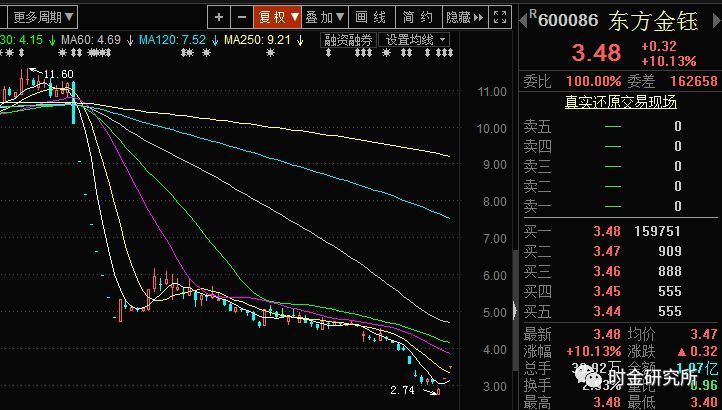Click the minus zoom-out chart button

point(242,17)
